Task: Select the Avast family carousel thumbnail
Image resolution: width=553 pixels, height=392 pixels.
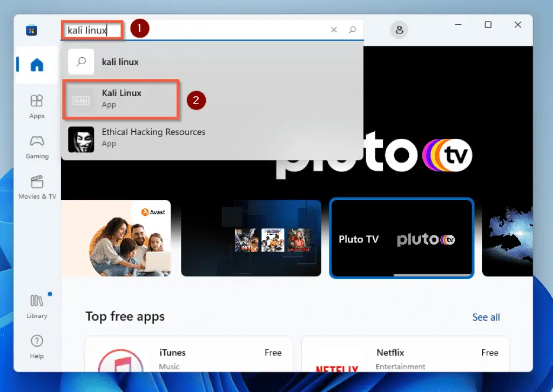Action: tap(116, 238)
